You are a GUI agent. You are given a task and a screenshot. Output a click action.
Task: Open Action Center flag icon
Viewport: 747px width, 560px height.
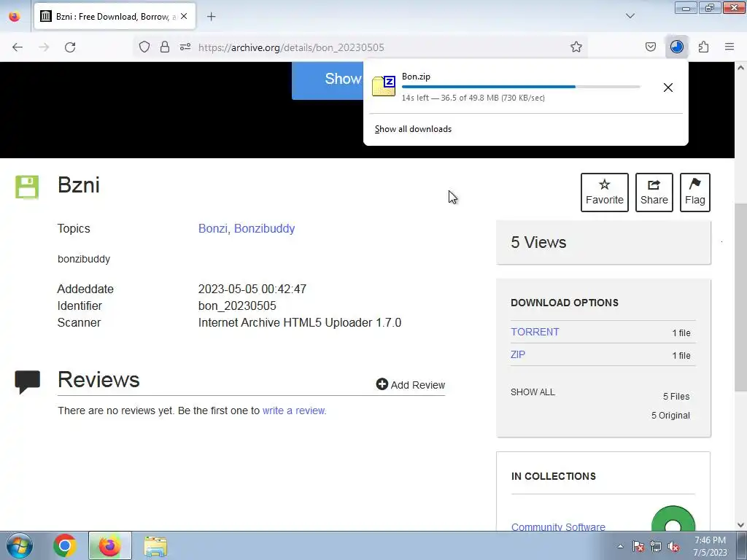(638, 546)
